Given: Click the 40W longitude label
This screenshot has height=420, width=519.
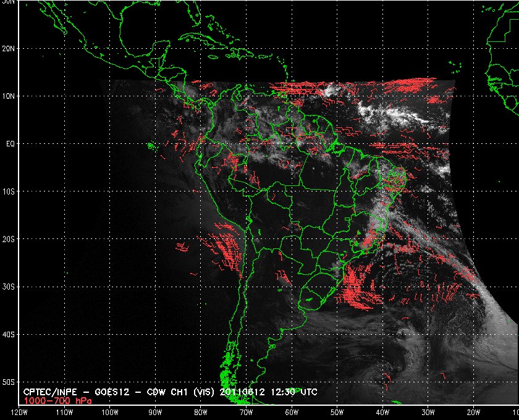Looking at the screenshot, I should pos(382,412).
